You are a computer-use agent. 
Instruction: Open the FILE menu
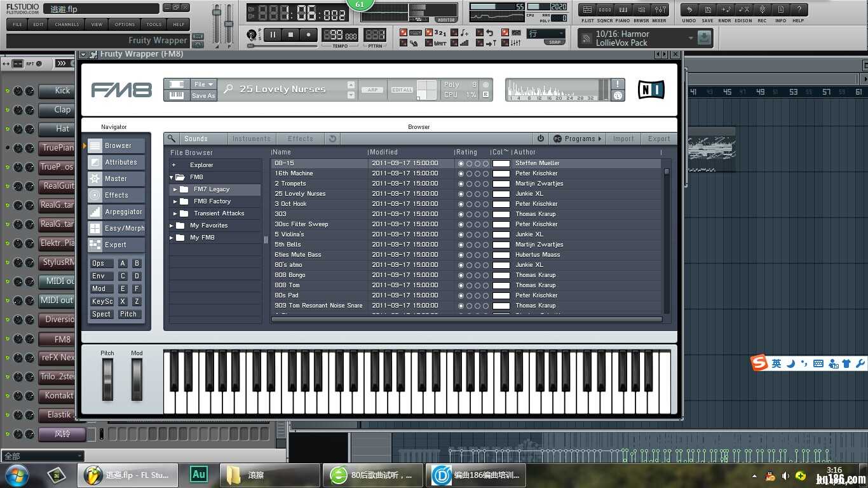17,24
